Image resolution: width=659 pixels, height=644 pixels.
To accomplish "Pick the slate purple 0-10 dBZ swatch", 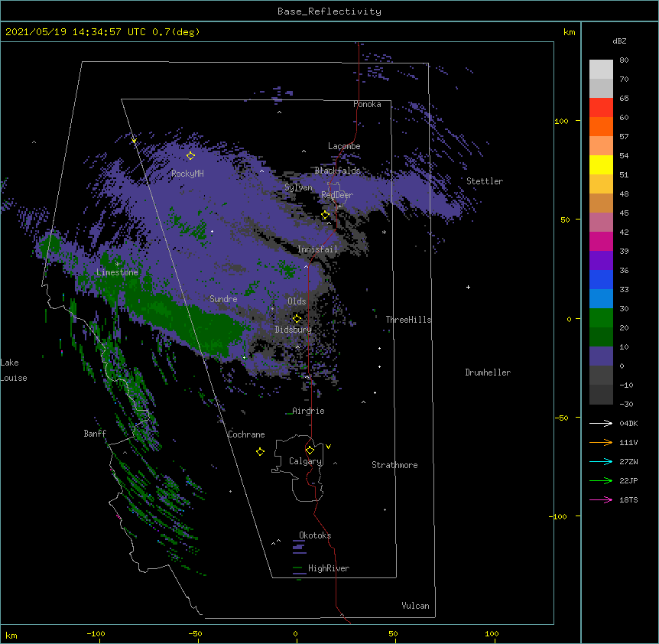I will (x=601, y=356).
